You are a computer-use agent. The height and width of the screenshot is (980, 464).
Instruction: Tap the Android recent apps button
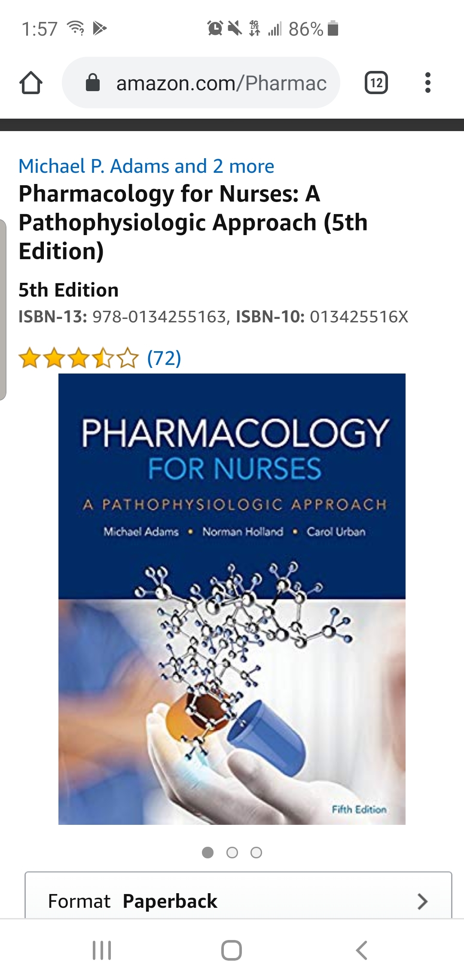click(x=102, y=950)
